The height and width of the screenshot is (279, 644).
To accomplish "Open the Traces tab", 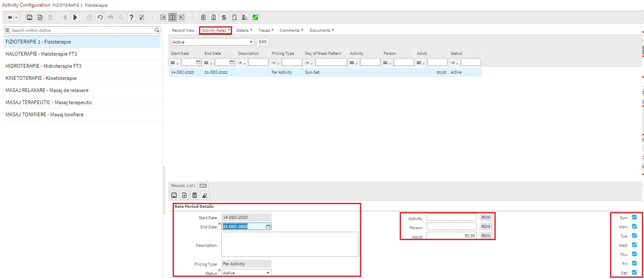I will [264, 30].
